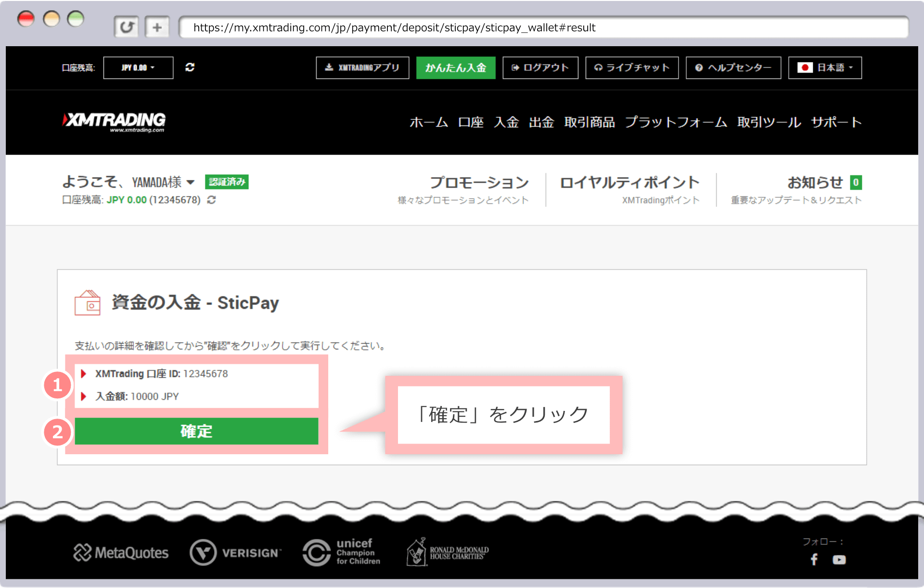Expand the YAMADA様 account menu
The width and height of the screenshot is (924, 588).
pyautogui.click(x=190, y=182)
